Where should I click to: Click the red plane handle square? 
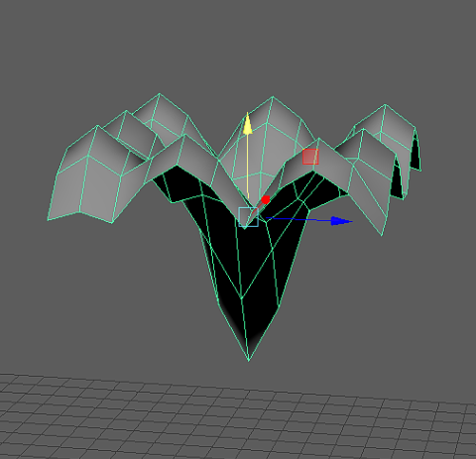point(310,157)
